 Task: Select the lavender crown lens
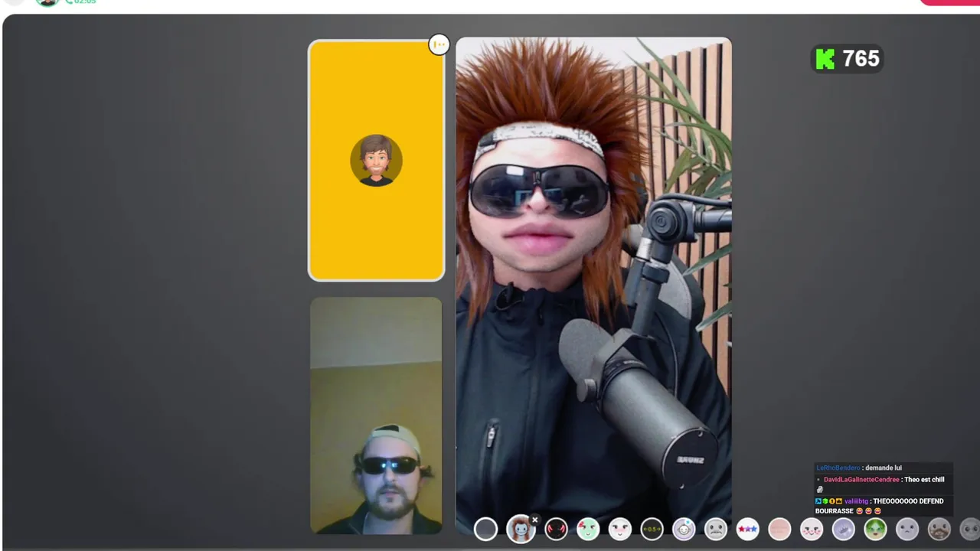pos(844,529)
